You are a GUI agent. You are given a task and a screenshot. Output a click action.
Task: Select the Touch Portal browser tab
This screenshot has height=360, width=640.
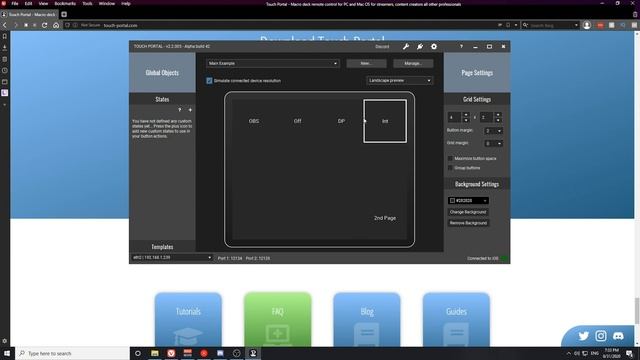29,14
